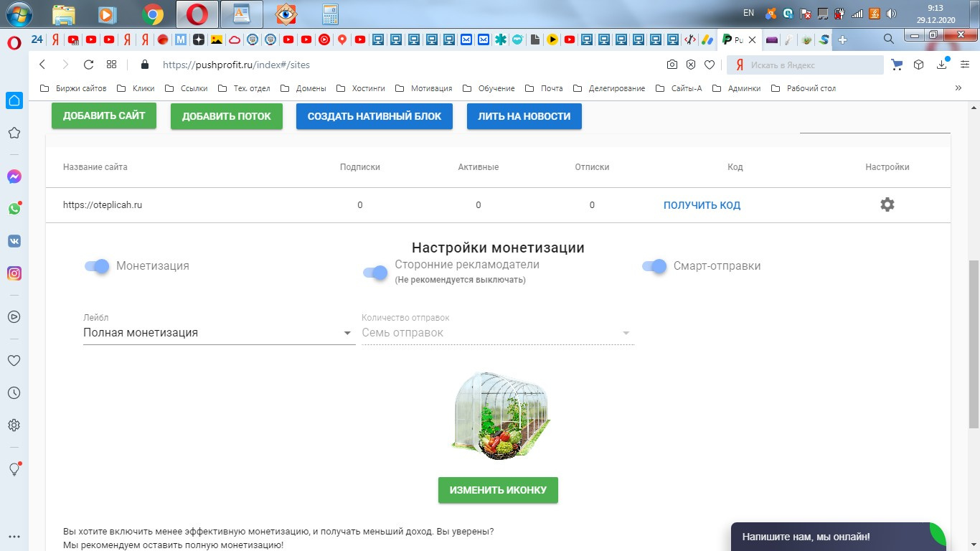The height and width of the screenshot is (551, 980).
Task: Open the sidebar lightbulb tips icon
Action: (x=14, y=468)
